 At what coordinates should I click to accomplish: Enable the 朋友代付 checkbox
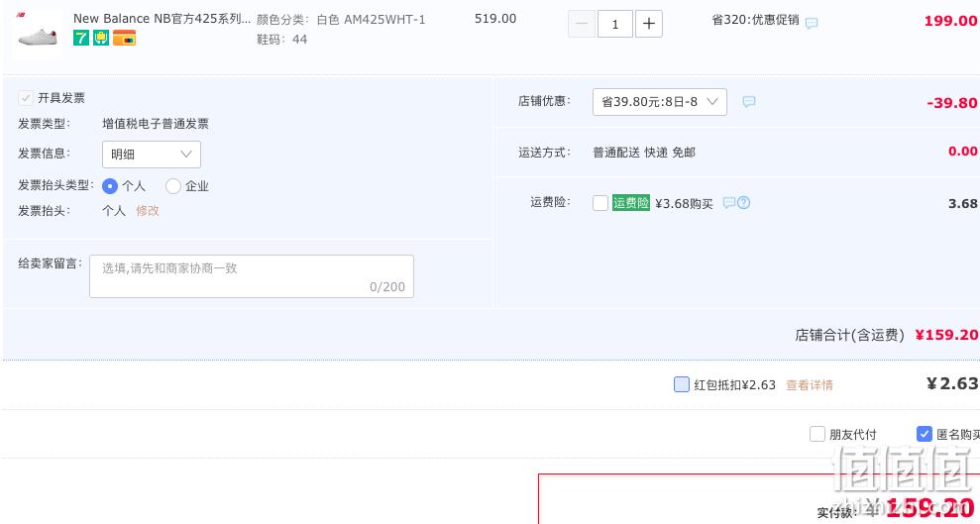click(x=817, y=434)
